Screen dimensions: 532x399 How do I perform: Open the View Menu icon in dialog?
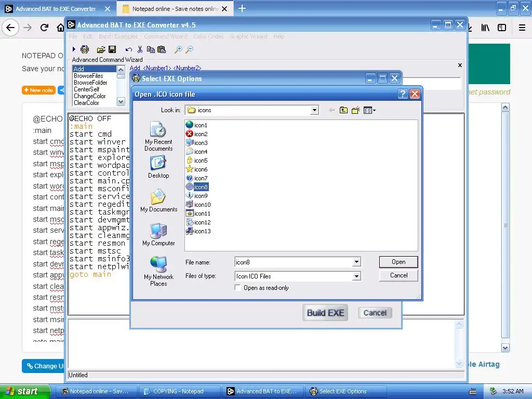pos(369,110)
